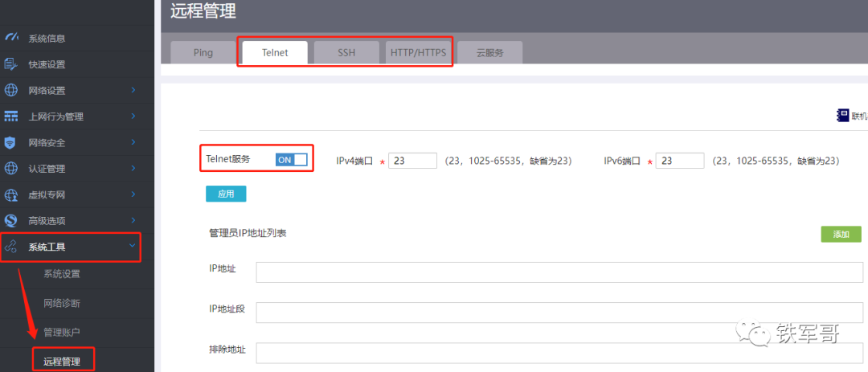The height and width of the screenshot is (372, 868).
Task: Collapse the 系统工具 menu chevron
Action: click(x=133, y=247)
